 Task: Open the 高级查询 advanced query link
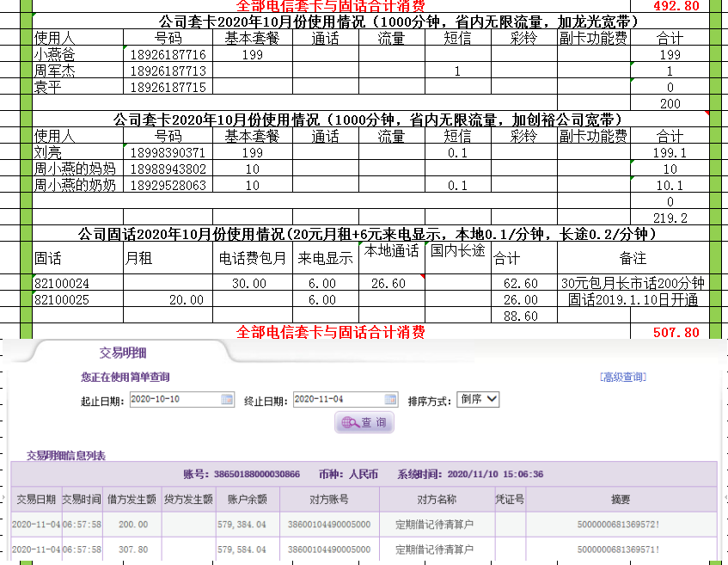click(x=622, y=377)
